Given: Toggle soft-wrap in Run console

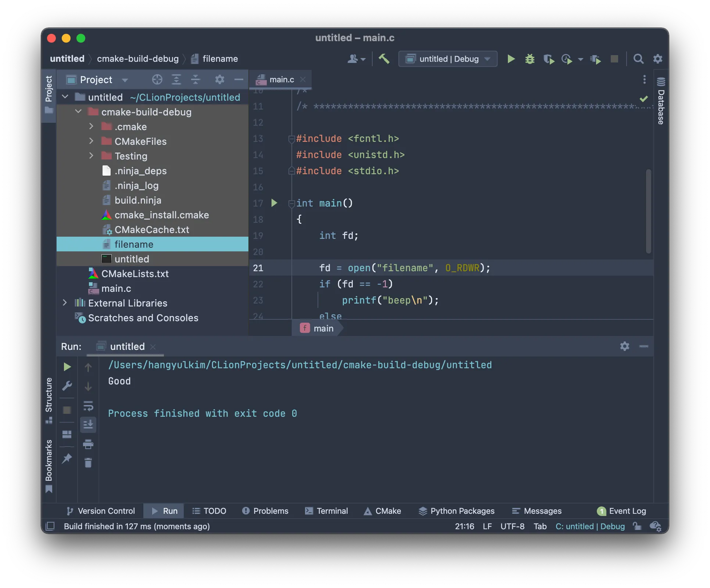Looking at the screenshot, I should coord(88,406).
